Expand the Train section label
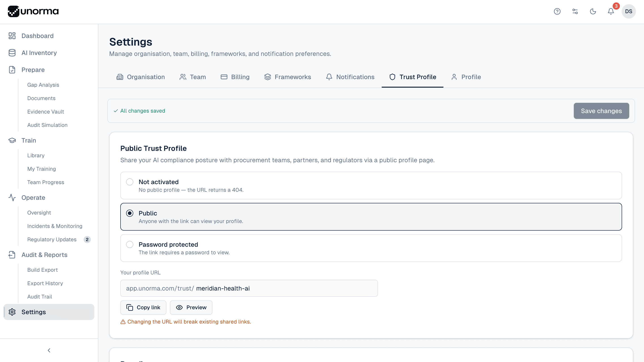The height and width of the screenshot is (362, 644). 29,140
